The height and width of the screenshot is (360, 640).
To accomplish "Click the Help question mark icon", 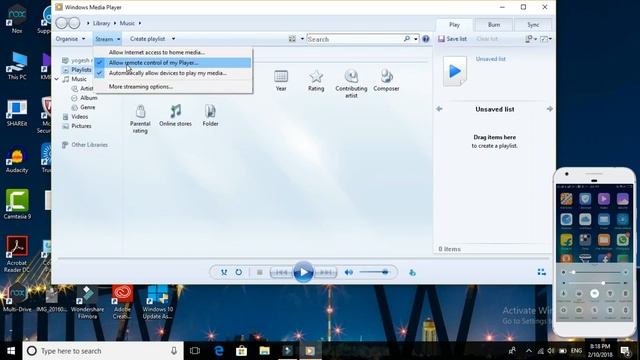I will coord(426,39).
